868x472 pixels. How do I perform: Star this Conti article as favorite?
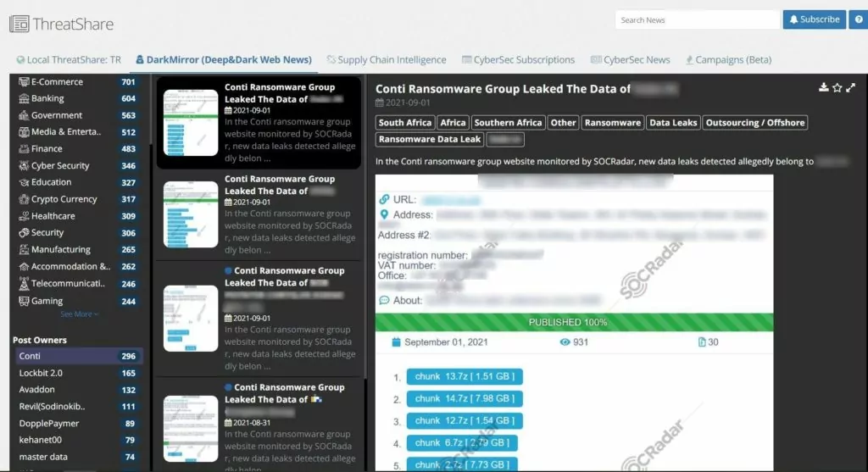pyautogui.click(x=837, y=87)
